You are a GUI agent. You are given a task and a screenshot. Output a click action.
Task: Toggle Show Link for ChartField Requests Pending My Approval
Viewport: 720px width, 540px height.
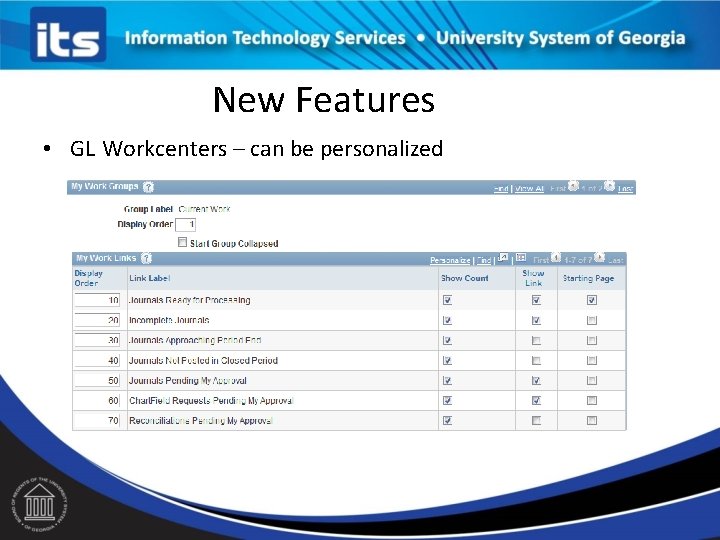point(536,400)
